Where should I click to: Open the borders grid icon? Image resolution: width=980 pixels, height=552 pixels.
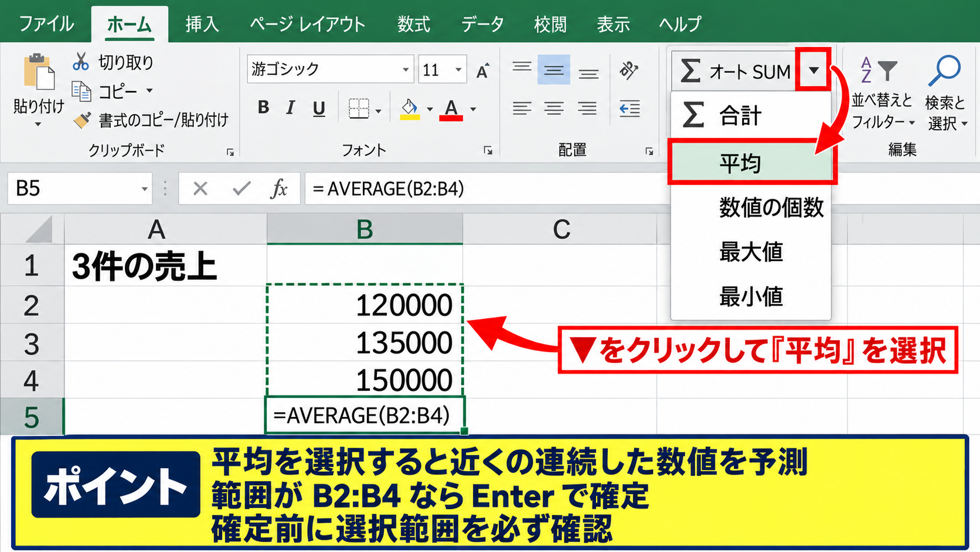359,109
